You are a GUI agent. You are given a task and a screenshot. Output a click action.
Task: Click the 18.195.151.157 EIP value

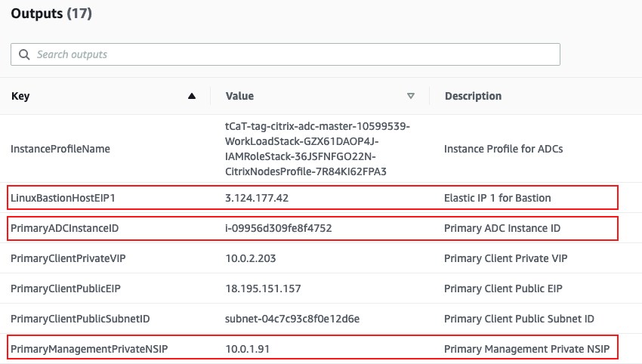tap(263, 288)
